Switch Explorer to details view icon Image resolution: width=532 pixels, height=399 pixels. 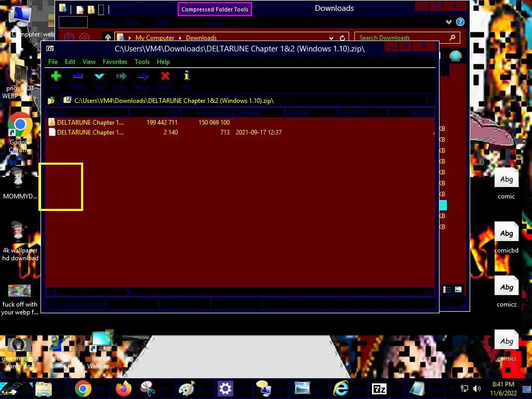pyautogui.click(x=447, y=289)
